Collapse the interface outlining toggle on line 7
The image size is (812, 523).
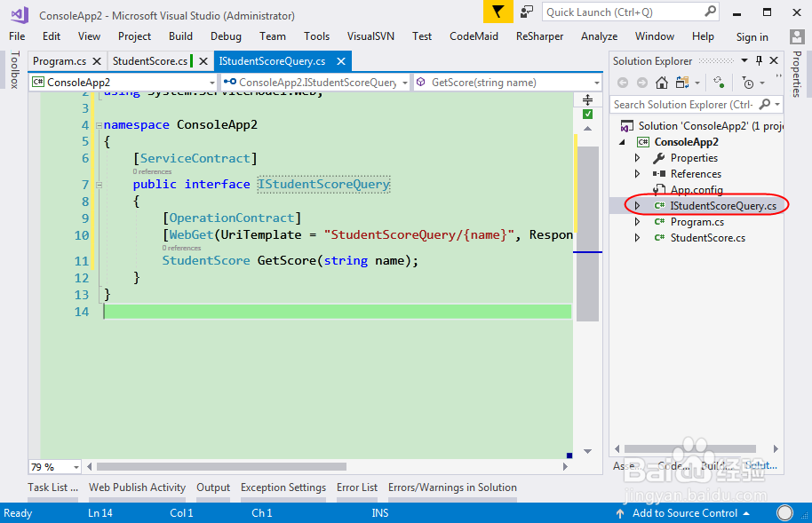[99, 185]
